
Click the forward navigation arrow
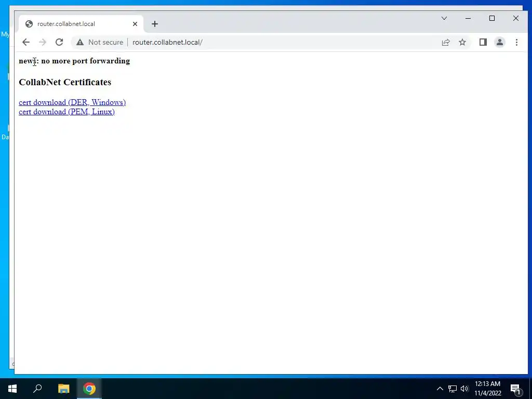(x=43, y=42)
